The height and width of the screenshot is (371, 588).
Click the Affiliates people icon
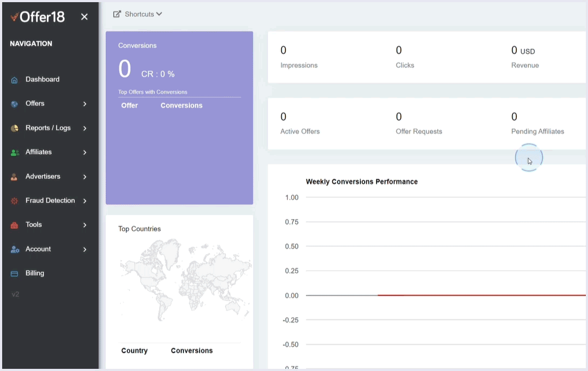pyautogui.click(x=15, y=153)
